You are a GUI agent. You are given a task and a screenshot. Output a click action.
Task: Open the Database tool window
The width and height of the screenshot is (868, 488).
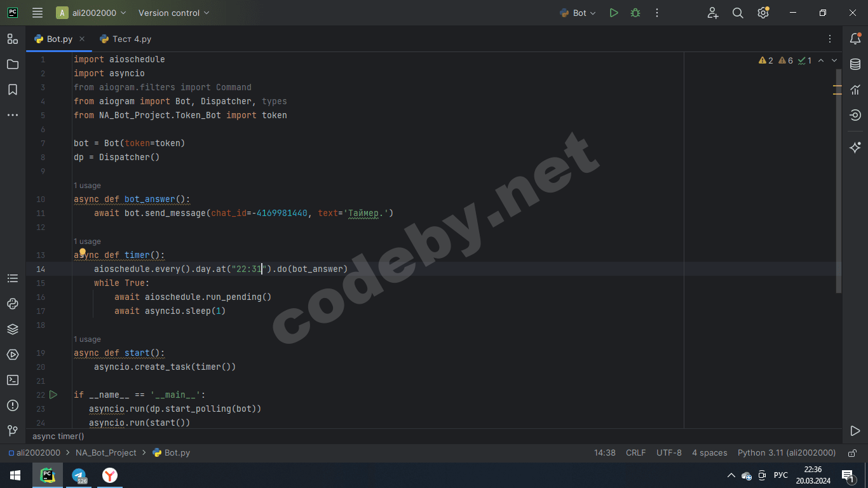point(855,64)
